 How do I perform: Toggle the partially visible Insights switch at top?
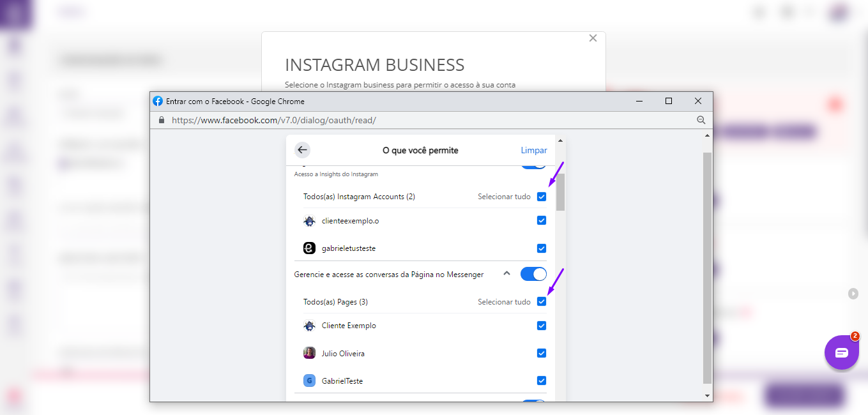534,166
